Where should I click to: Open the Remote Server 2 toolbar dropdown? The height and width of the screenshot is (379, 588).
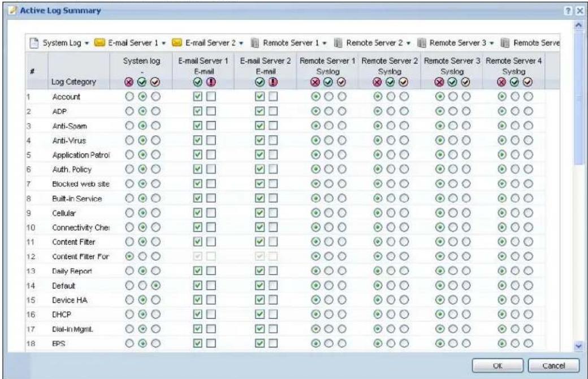click(408, 43)
